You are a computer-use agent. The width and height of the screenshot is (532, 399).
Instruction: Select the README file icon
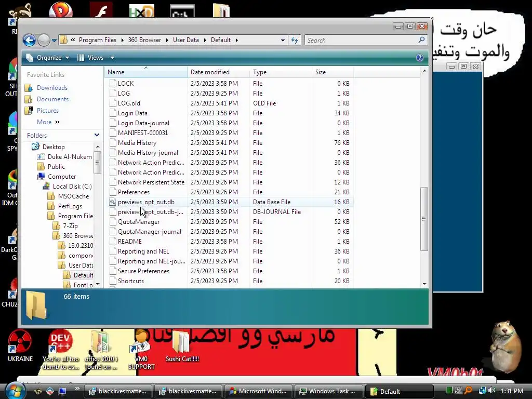(x=113, y=241)
